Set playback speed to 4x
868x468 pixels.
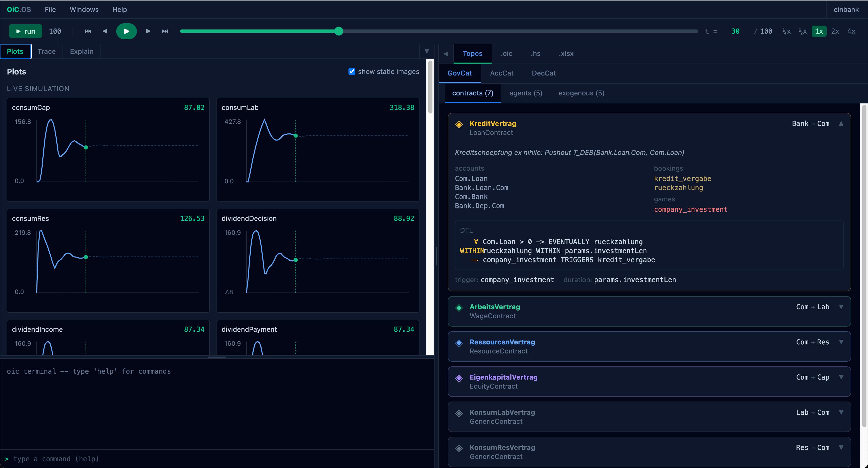pos(851,31)
